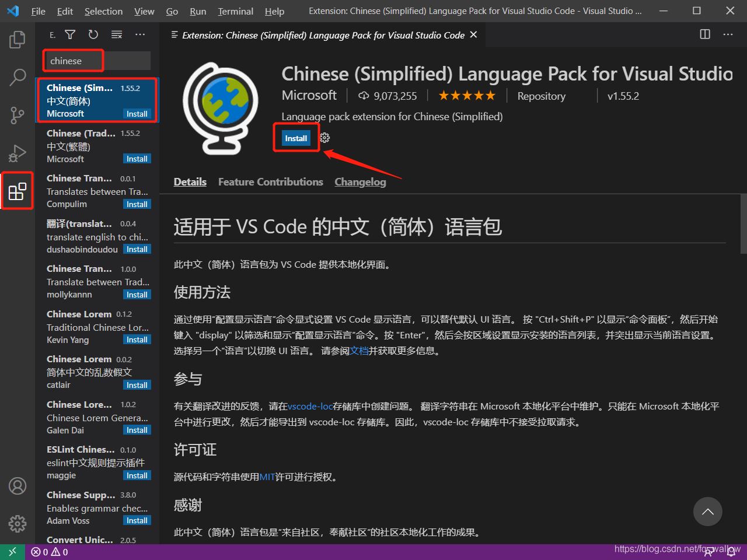Install the Chinese (Simplified) Language Pack
Viewport: 747px width, 560px height.
coord(296,138)
